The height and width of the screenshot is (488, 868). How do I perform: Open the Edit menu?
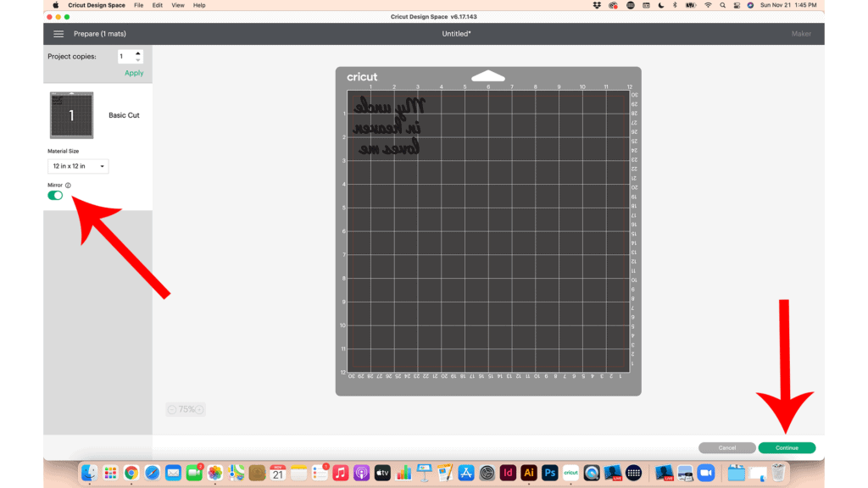pyautogui.click(x=157, y=5)
